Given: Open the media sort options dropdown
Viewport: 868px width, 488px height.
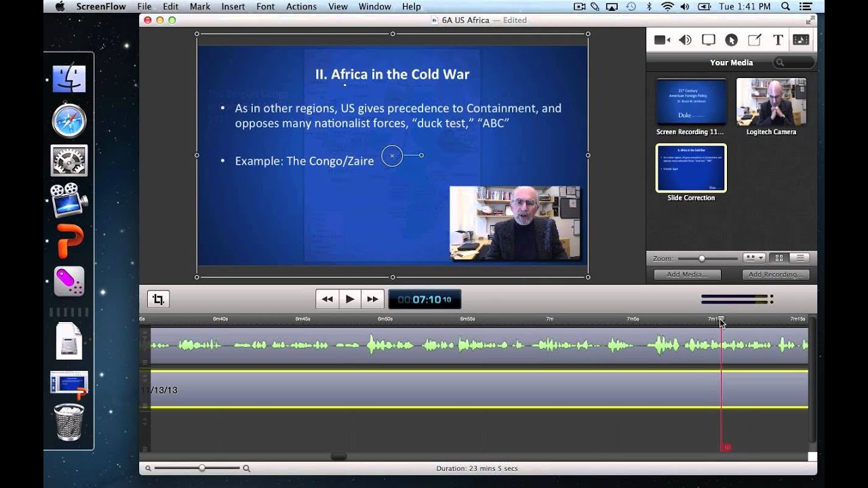Looking at the screenshot, I should pyautogui.click(x=754, y=258).
